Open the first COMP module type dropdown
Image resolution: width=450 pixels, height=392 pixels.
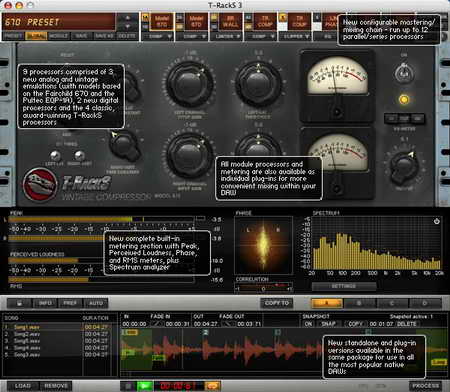[x=159, y=36]
